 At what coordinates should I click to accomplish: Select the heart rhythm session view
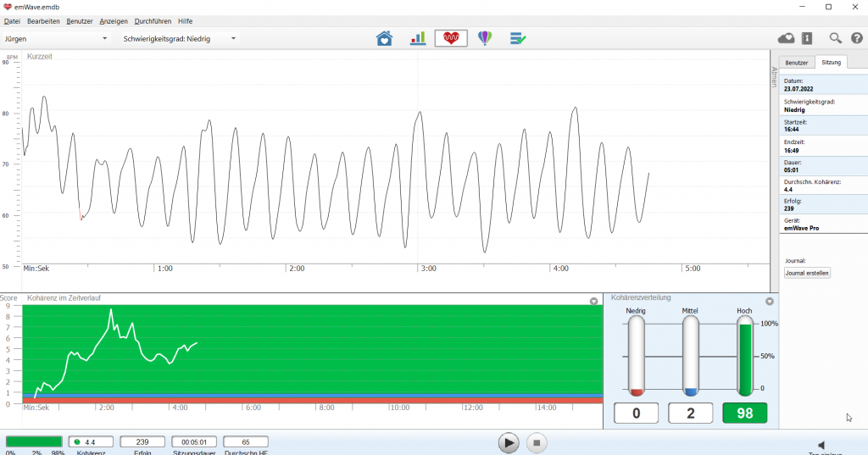tap(451, 38)
